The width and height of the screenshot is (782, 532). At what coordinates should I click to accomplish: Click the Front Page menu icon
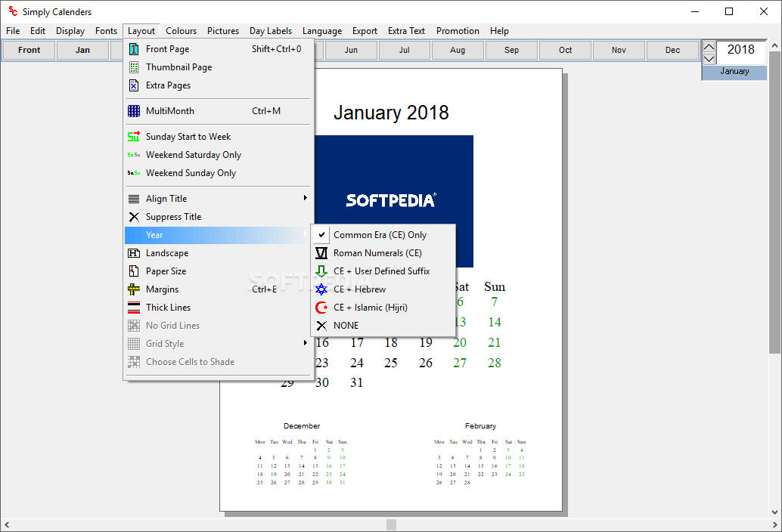click(x=134, y=49)
